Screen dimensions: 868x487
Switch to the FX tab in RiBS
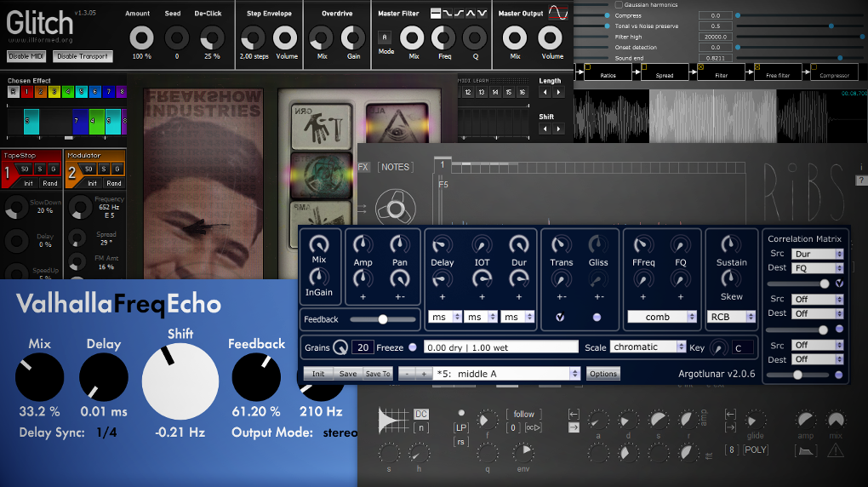click(x=363, y=167)
